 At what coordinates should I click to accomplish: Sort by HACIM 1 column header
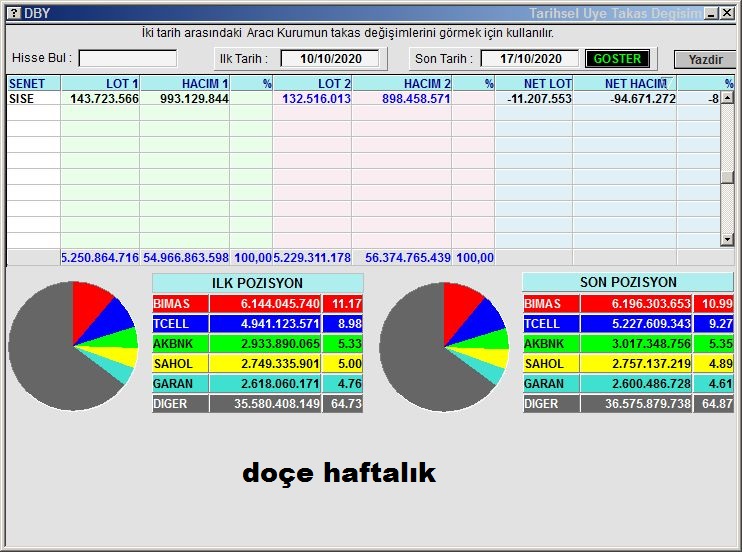185,83
